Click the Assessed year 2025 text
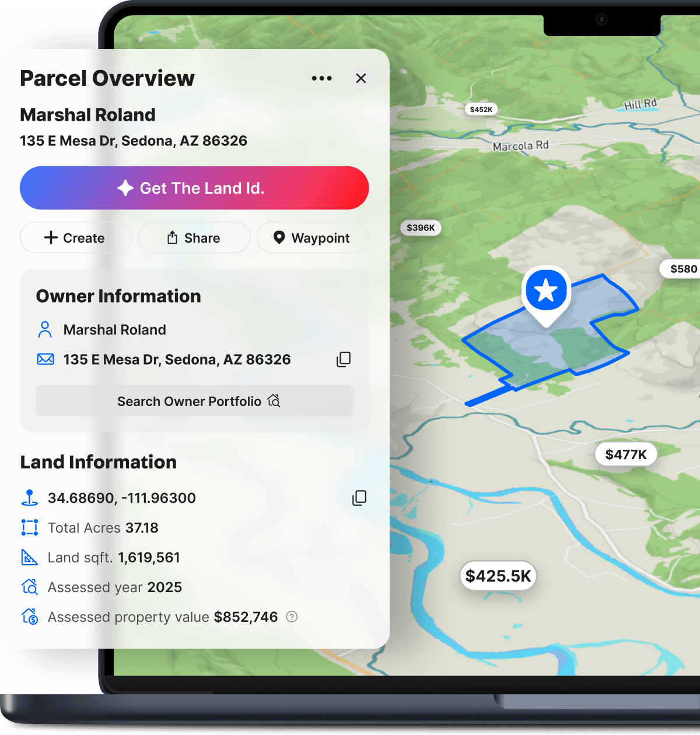This screenshot has width=700, height=735. pos(115,587)
